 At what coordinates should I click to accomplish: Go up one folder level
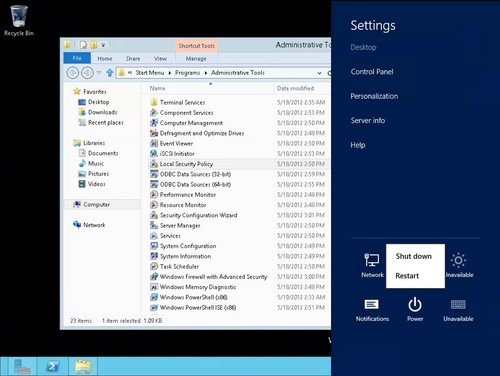pos(110,73)
